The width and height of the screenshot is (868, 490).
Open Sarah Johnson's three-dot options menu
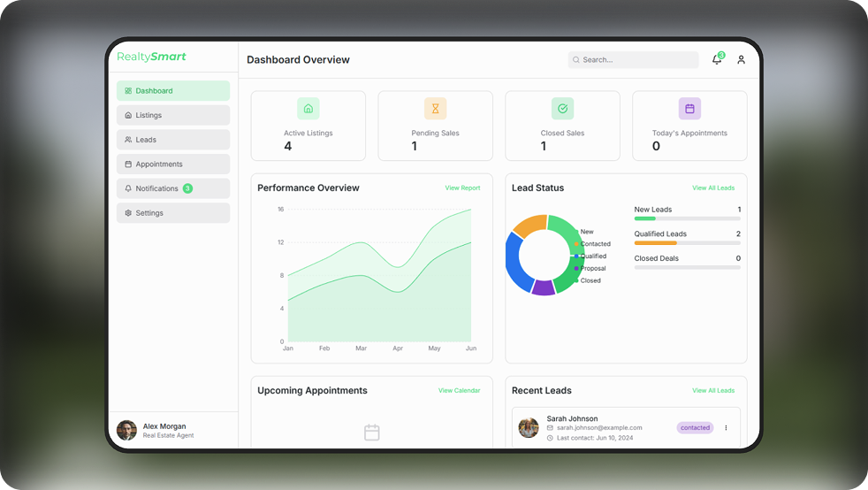click(x=726, y=428)
